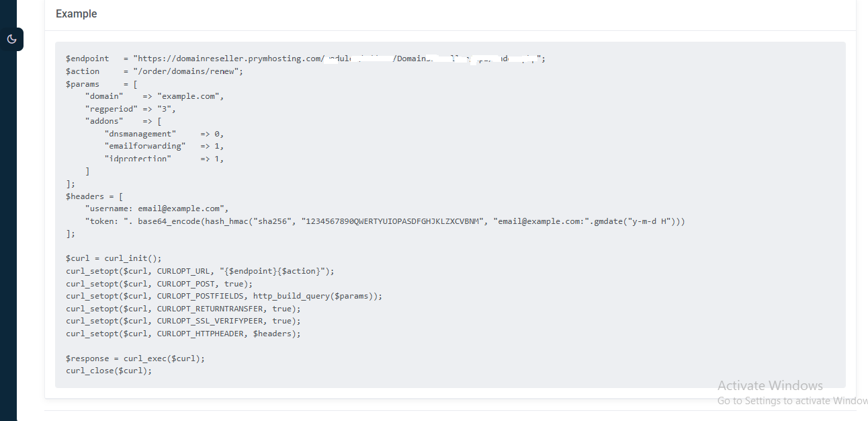The image size is (868, 421).
Task: Click the username email@example.com header line
Action: click(157, 208)
